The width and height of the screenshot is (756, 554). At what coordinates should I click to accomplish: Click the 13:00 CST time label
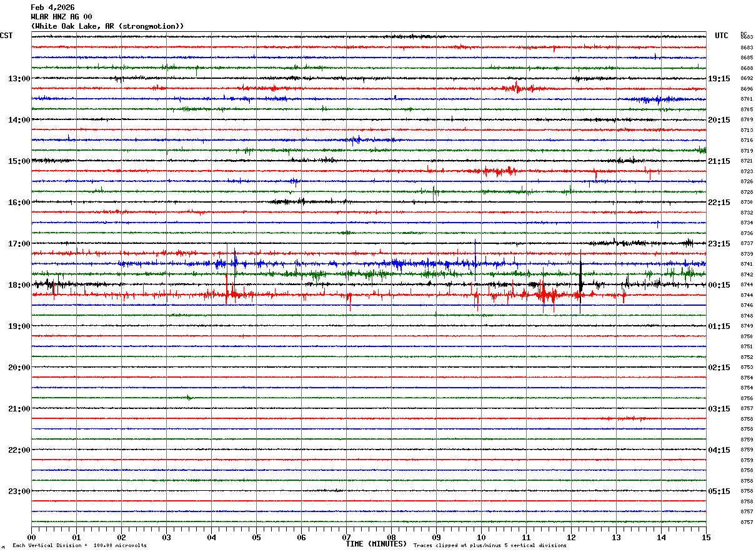[19, 79]
